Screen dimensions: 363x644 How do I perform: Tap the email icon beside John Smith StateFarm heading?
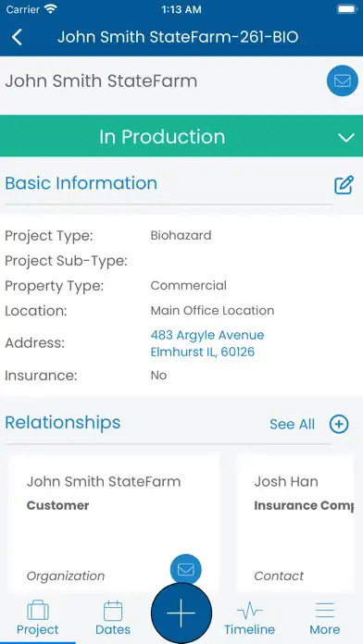click(342, 80)
